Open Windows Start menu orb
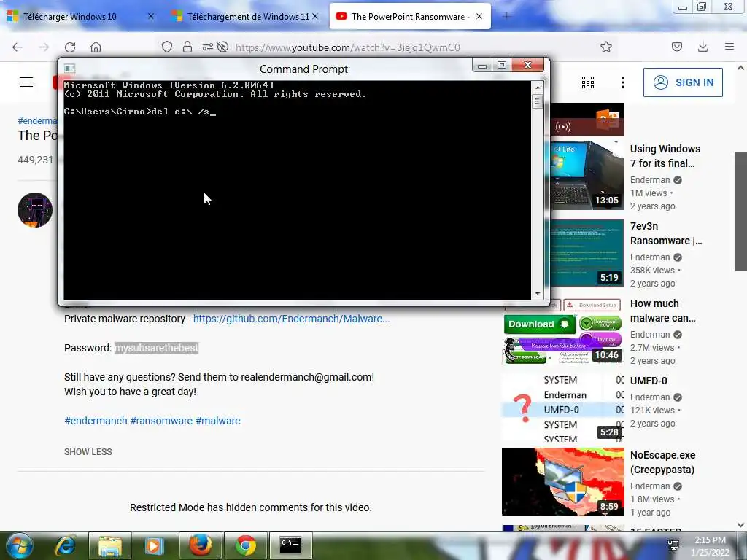 tap(20, 545)
